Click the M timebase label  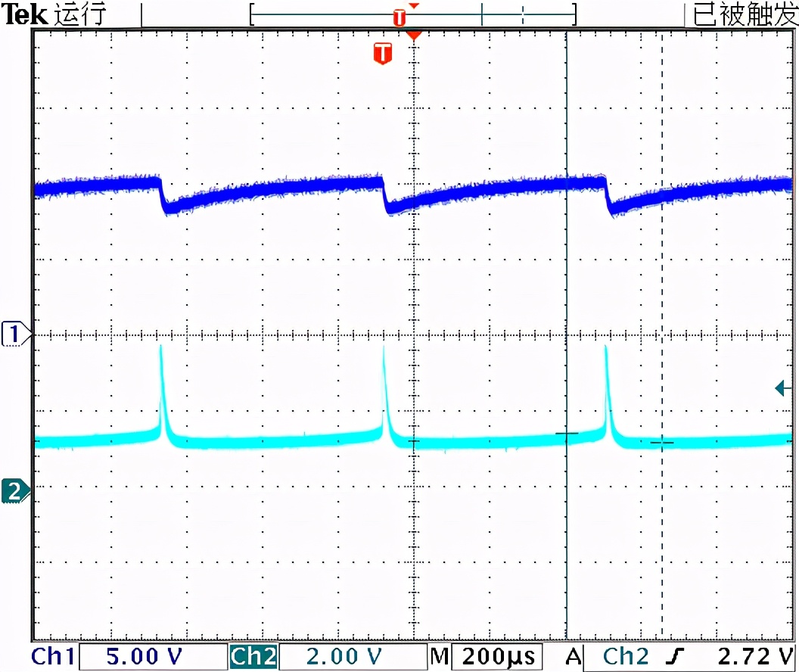[x=439, y=656]
